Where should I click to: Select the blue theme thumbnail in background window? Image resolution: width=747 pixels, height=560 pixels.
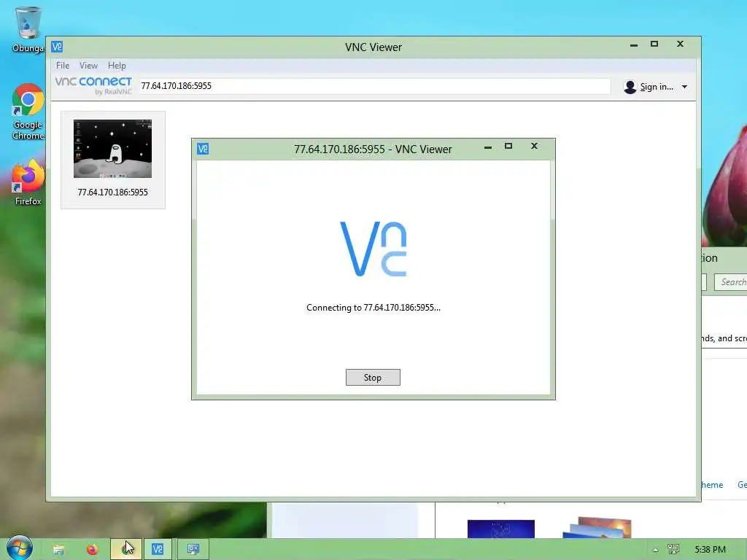point(500,529)
